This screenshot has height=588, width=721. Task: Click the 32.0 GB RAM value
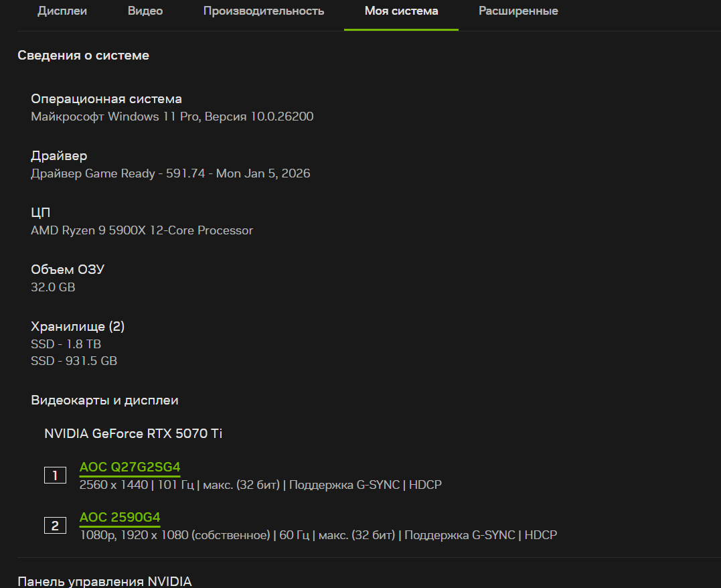pos(53,287)
